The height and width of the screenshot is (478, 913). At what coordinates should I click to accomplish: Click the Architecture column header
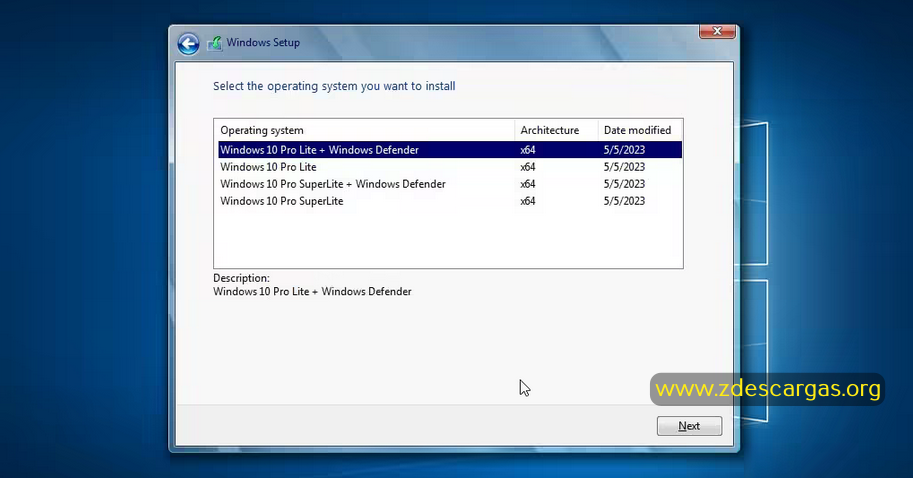[x=556, y=130]
